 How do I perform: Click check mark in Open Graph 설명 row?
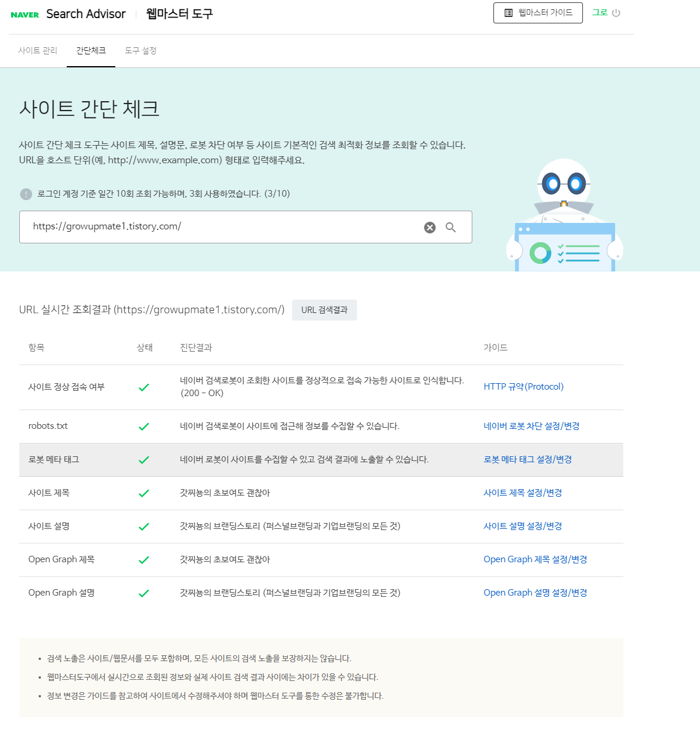[x=144, y=593]
